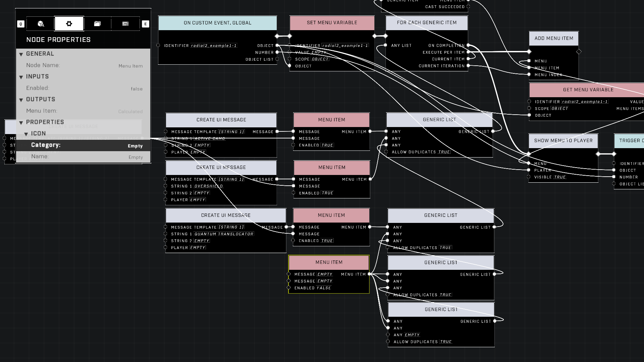The height and width of the screenshot is (362, 644).
Task: Collapse the ICON subsection
Action: pos(26,134)
